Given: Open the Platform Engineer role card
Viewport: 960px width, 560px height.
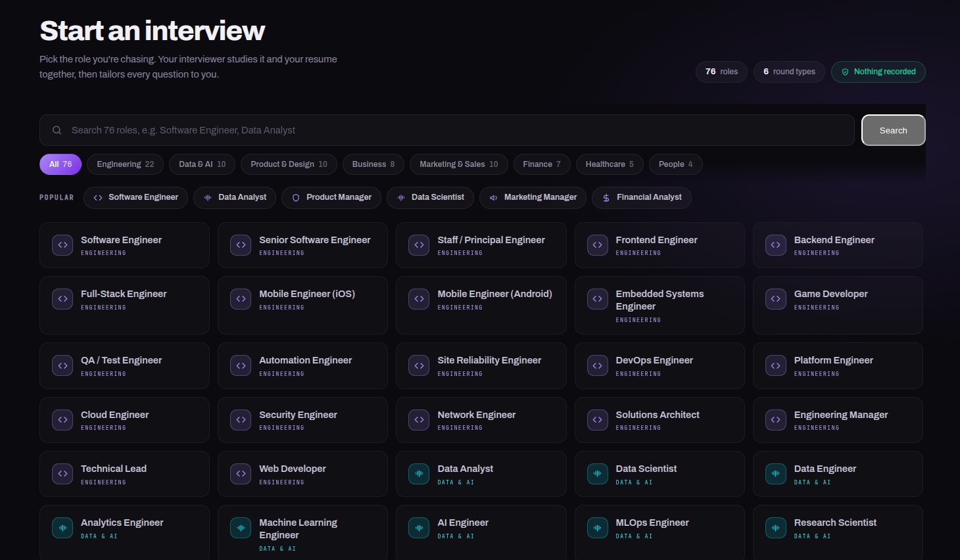Looking at the screenshot, I should (x=838, y=366).
